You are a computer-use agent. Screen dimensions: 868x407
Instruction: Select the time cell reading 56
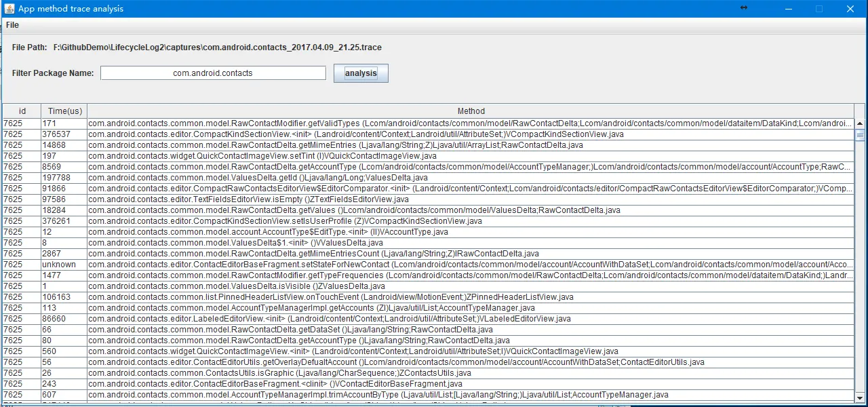[64, 362]
